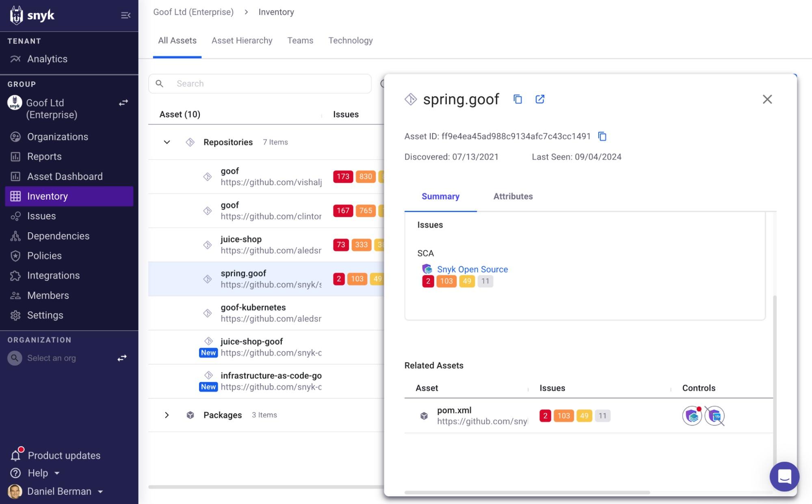Click the Snyk logo
Viewport: 812px width, 504px height.
tap(32, 15)
